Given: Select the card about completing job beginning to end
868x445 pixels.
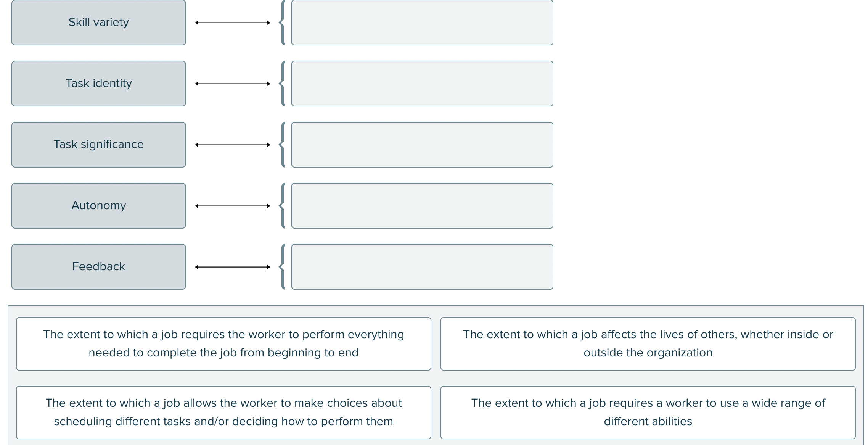Looking at the screenshot, I should point(223,343).
